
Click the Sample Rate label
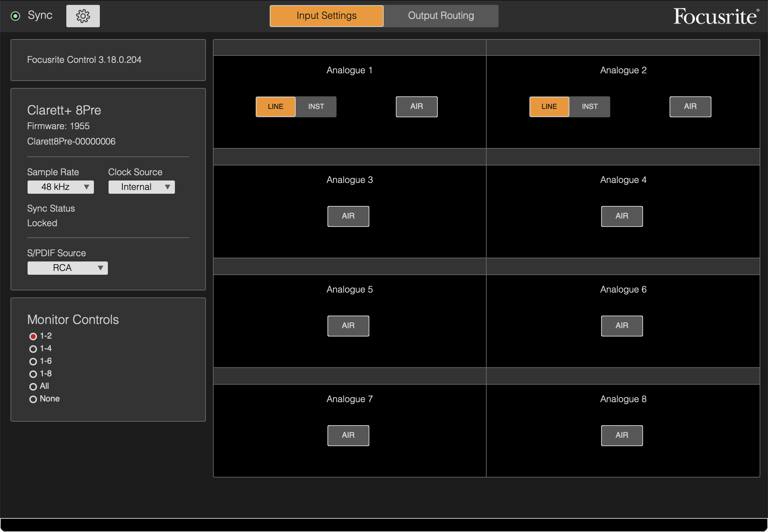pyautogui.click(x=53, y=172)
